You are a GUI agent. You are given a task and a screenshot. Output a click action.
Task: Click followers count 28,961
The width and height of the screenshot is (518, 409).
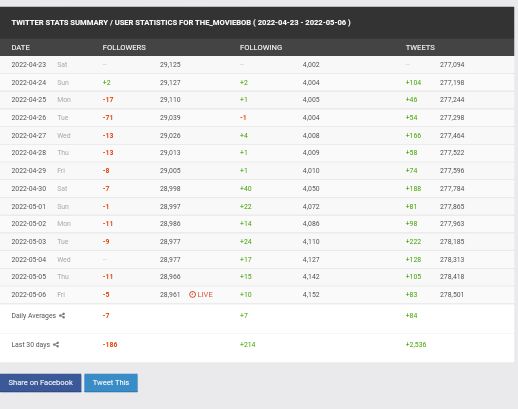coord(170,295)
